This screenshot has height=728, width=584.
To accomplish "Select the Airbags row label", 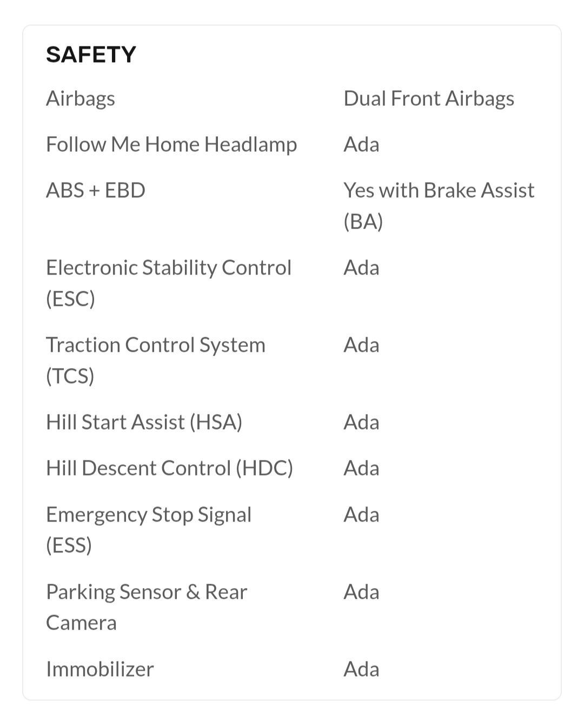I will click(x=81, y=98).
